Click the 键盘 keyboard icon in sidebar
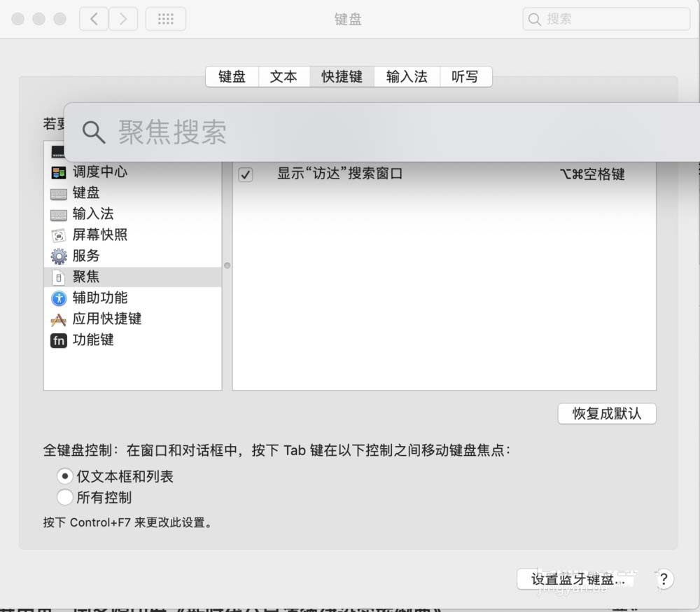 59,193
